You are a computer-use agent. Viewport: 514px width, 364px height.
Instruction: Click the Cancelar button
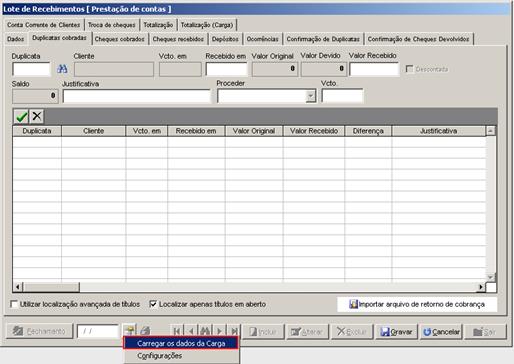coord(441,332)
